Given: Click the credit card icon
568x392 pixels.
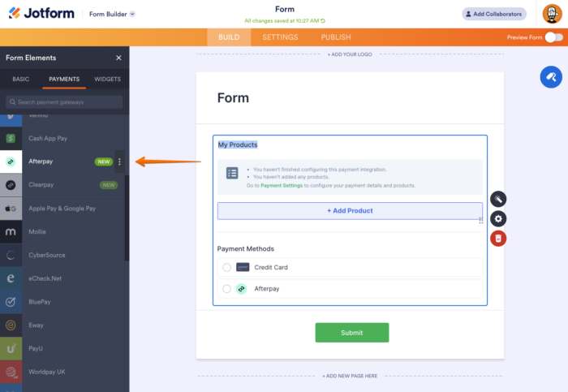Looking at the screenshot, I should point(243,267).
